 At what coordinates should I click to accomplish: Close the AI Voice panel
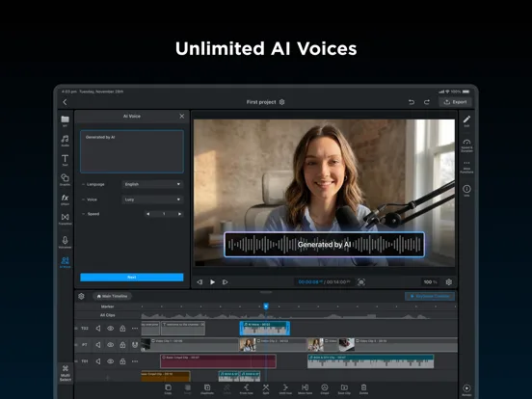[x=182, y=116]
